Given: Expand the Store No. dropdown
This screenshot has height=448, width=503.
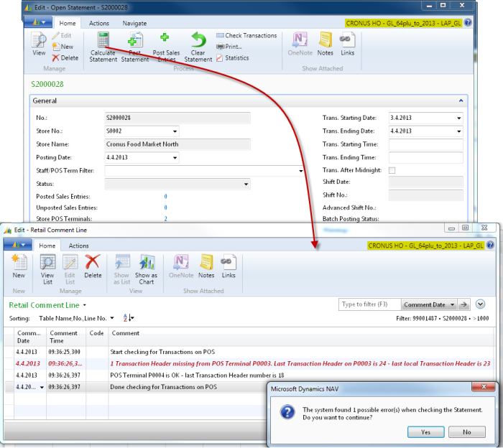Looking at the screenshot, I should (175, 131).
